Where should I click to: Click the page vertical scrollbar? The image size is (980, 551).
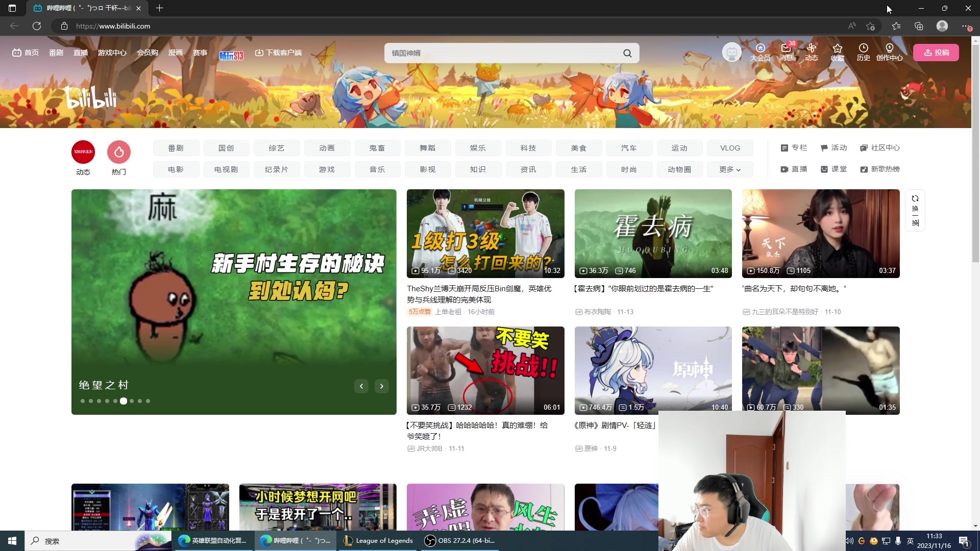click(975, 153)
